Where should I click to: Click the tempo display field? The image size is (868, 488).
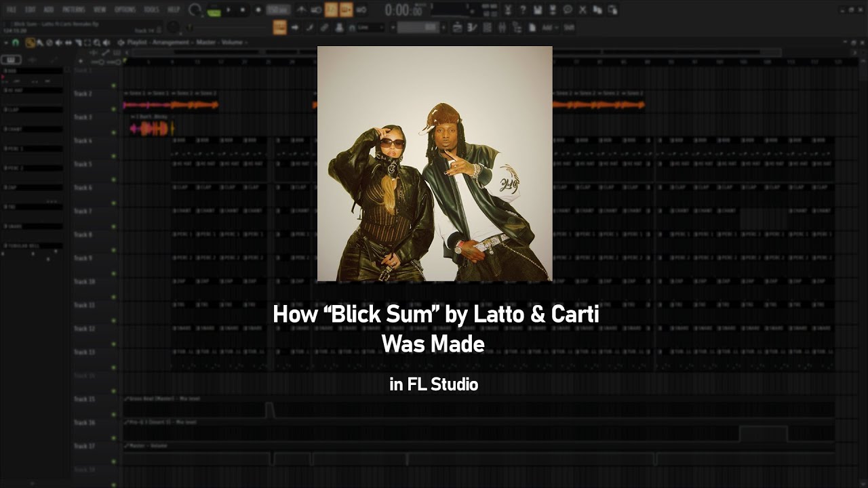(x=278, y=9)
